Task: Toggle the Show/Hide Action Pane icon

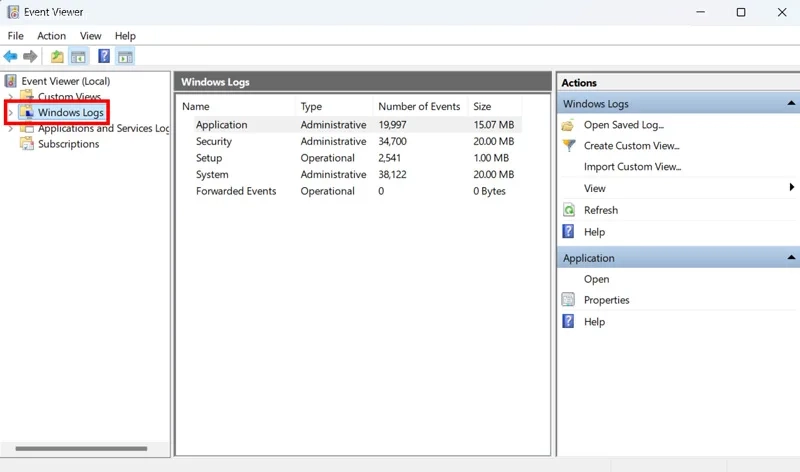Action: point(125,56)
